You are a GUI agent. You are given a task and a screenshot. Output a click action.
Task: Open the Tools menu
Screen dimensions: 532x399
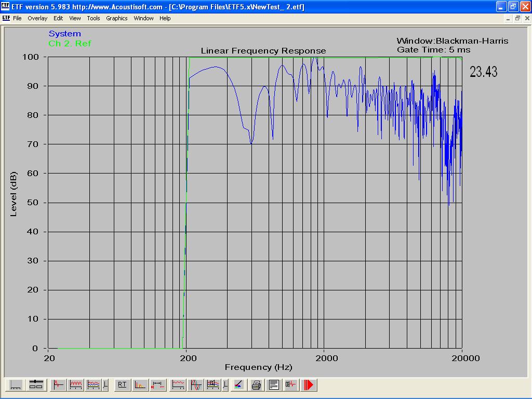94,18
